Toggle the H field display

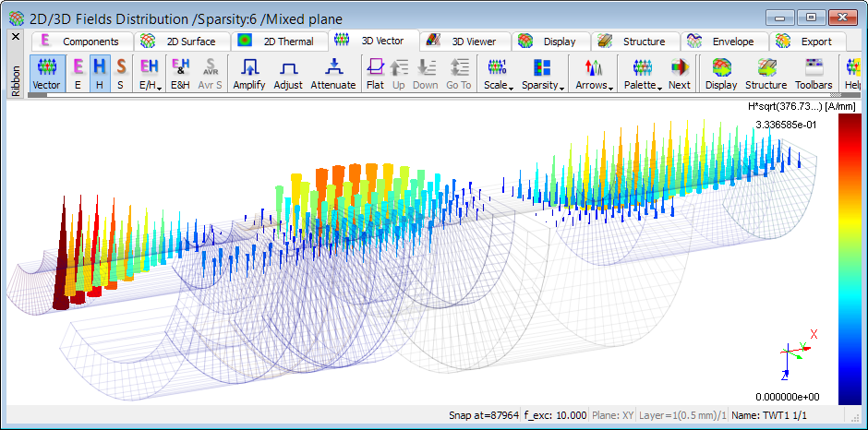coord(99,73)
